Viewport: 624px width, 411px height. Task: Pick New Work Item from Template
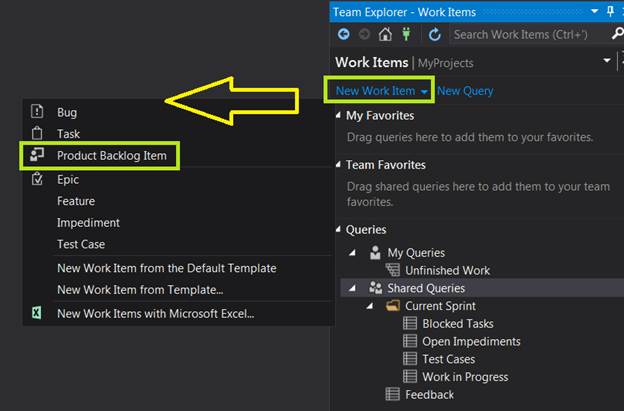(x=140, y=290)
